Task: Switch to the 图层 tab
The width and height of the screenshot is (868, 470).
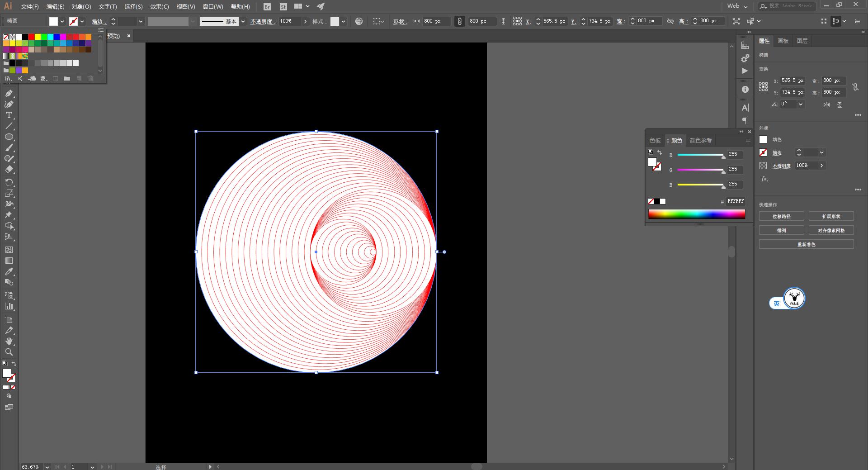Action: pyautogui.click(x=802, y=41)
